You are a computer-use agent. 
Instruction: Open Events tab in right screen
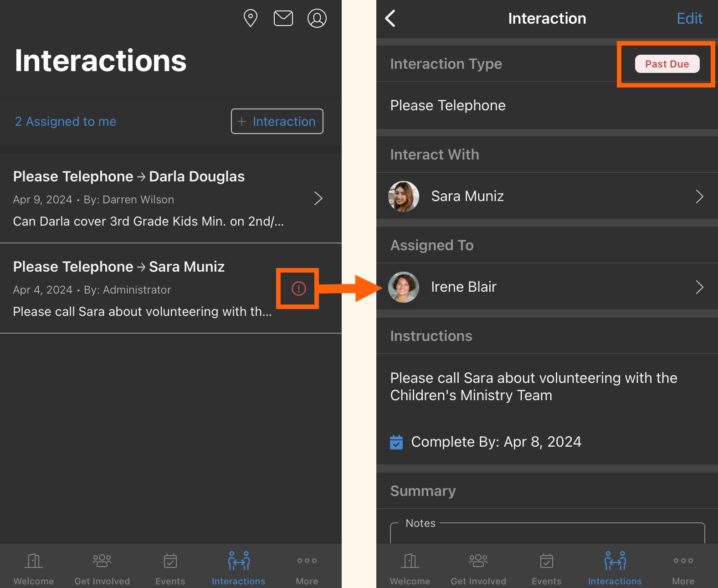tap(546, 568)
